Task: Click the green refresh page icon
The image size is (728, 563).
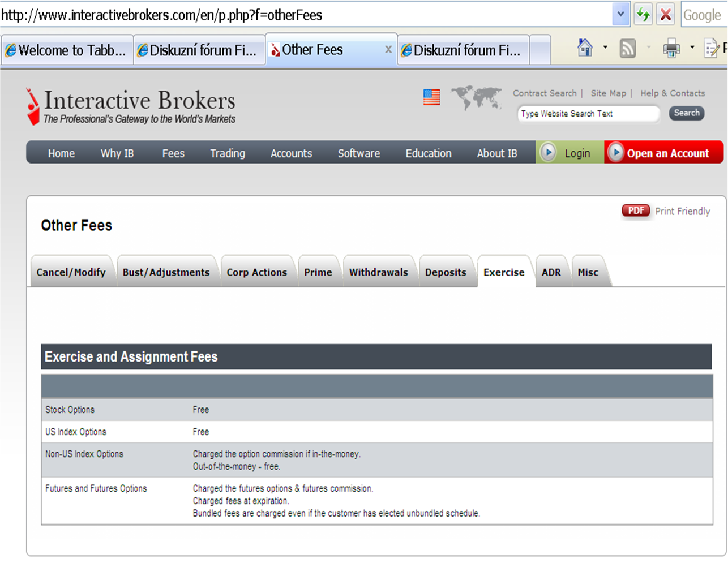Action: click(644, 15)
